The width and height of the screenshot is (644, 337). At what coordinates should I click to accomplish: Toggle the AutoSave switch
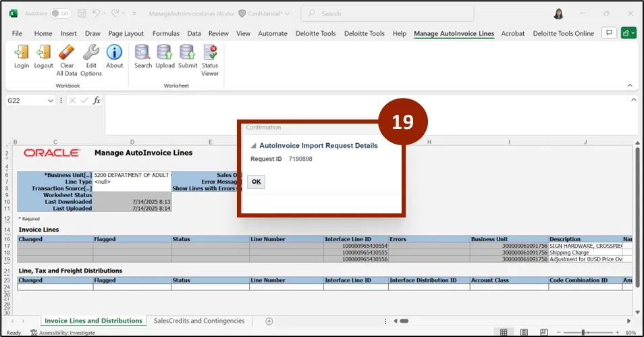click(x=61, y=14)
